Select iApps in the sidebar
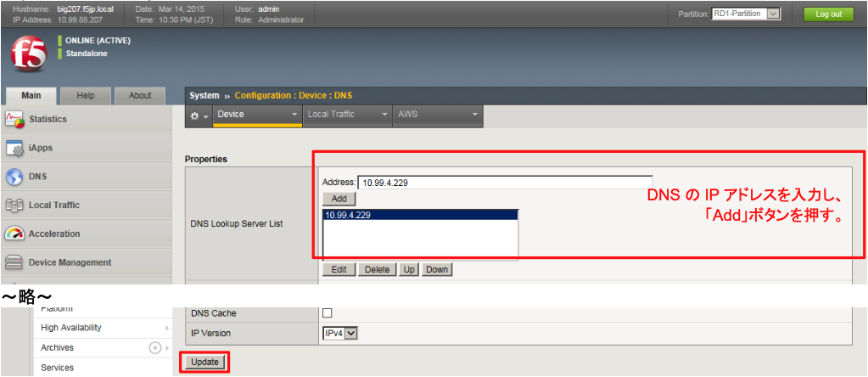Image resolution: width=868 pixels, height=377 pixels. pyautogui.click(x=41, y=149)
